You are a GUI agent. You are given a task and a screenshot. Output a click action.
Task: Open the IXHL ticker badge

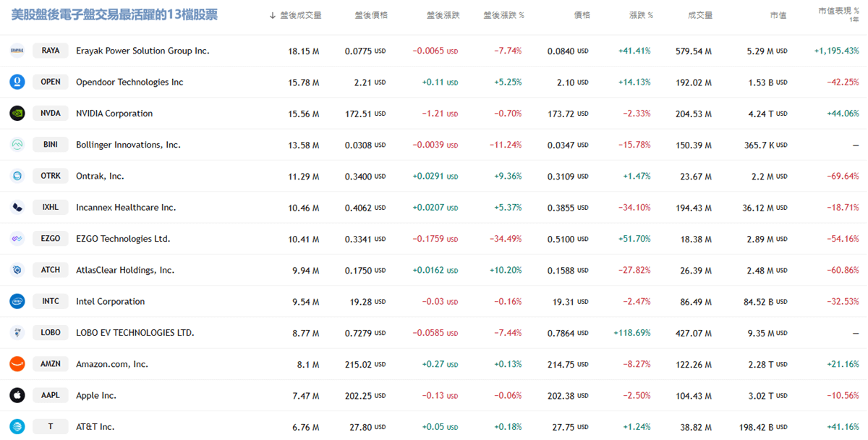click(51, 208)
